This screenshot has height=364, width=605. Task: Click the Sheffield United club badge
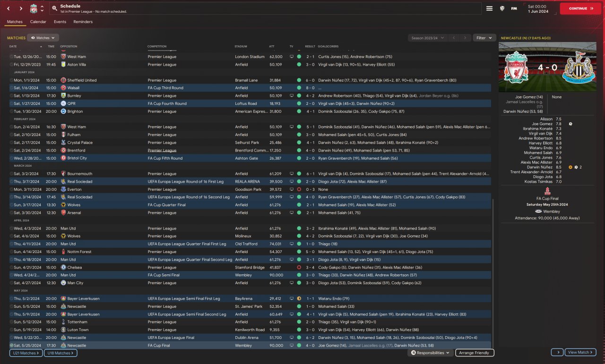click(63, 80)
